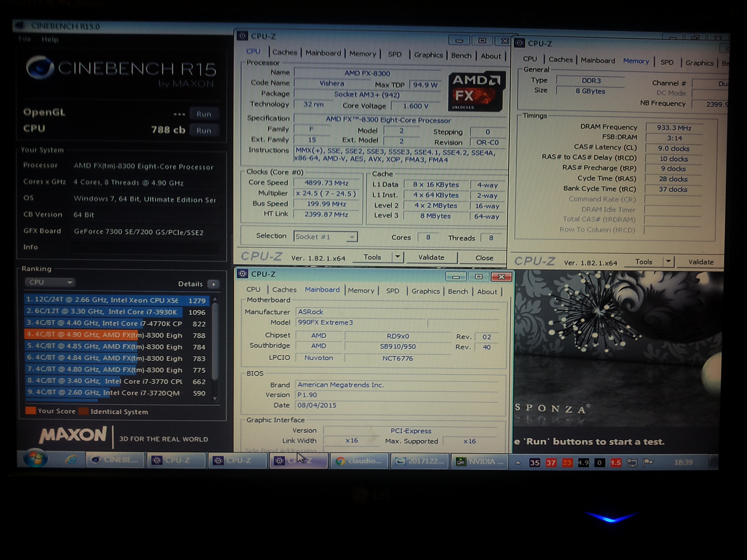This screenshot has height=560, width=747.
Task: Click the AMD FX logo in CPU-Z
Action: [476, 92]
